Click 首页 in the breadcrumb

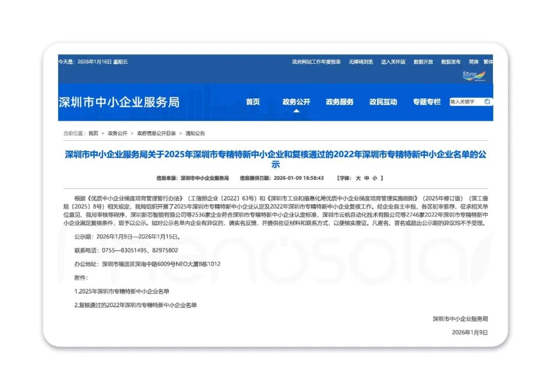click(93, 134)
